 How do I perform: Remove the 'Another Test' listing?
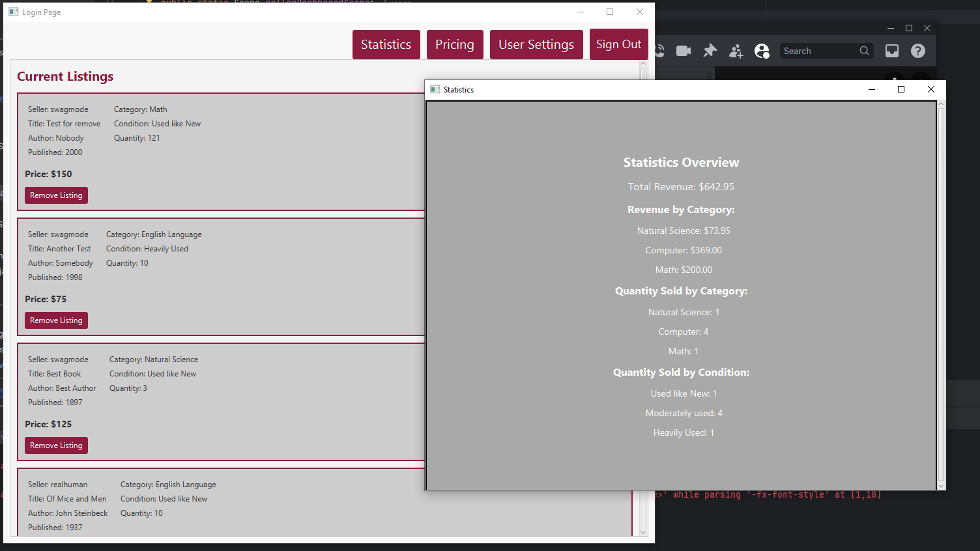[56, 320]
